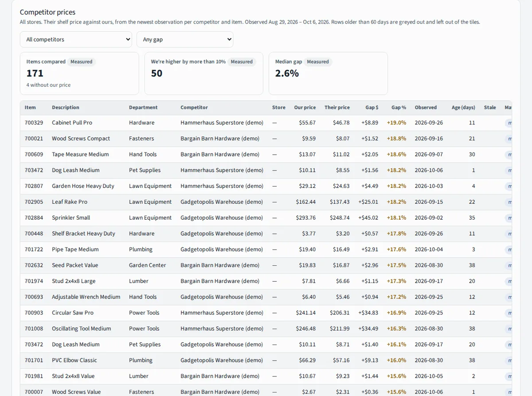Click Oscillating Tool Medium description
This screenshot has height=396, width=532.
tap(82, 329)
